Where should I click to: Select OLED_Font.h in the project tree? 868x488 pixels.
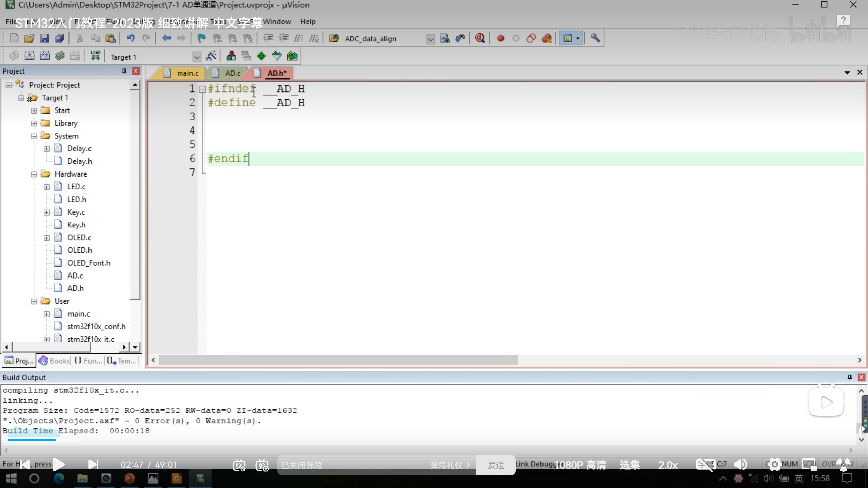(88, 263)
